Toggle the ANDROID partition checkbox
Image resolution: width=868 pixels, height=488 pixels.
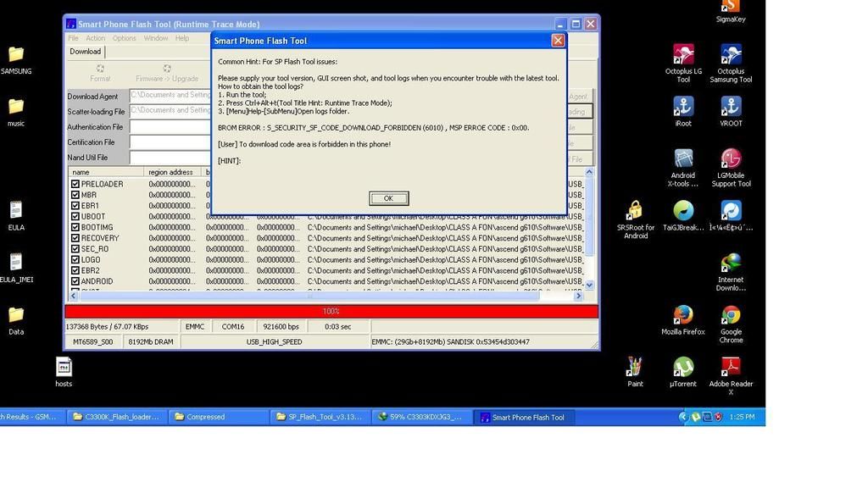coord(75,281)
